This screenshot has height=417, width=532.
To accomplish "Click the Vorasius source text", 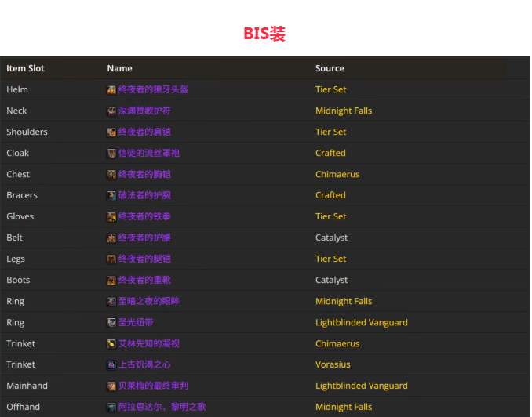I will (x=333, y=364).
